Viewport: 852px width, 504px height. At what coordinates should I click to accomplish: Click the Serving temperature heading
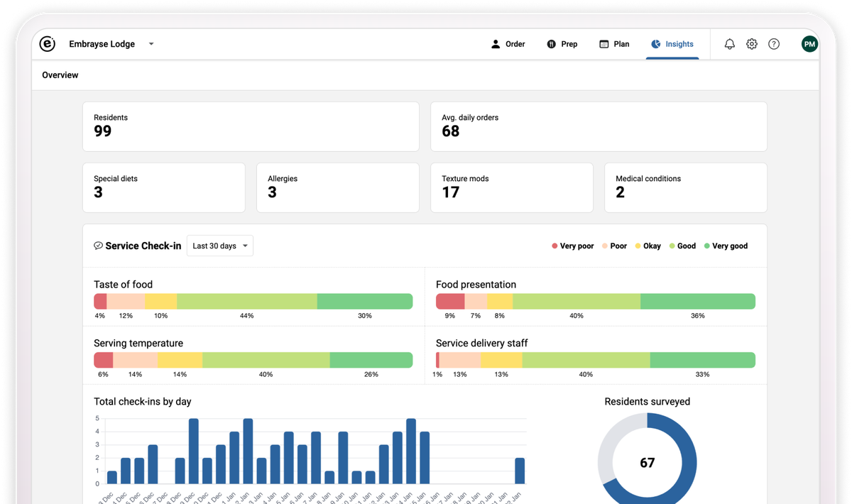138,344
